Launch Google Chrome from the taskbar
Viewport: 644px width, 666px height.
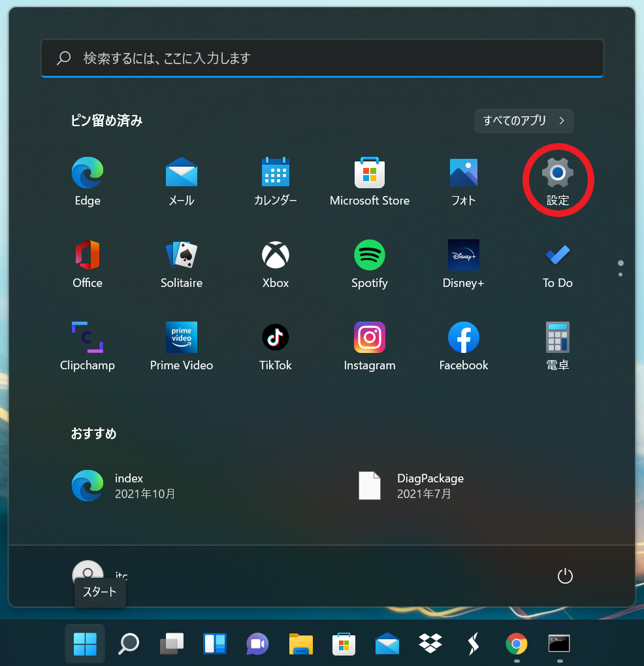[516, 644]
